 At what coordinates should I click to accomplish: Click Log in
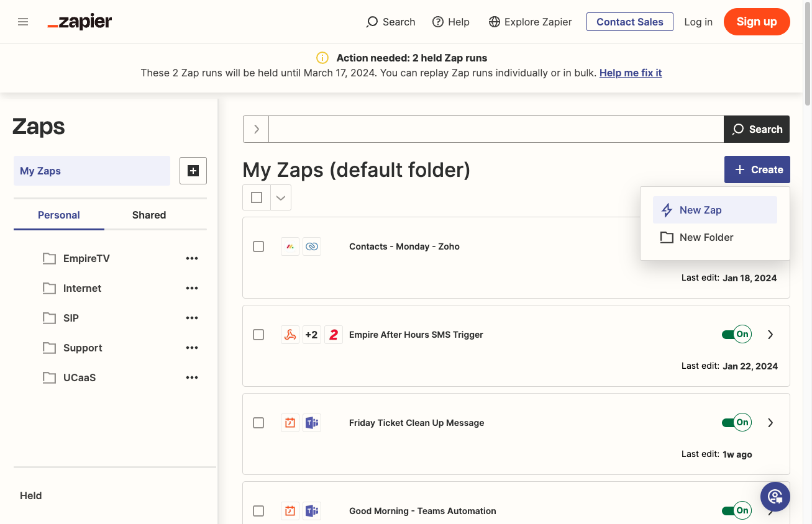(x=698, y=22)
